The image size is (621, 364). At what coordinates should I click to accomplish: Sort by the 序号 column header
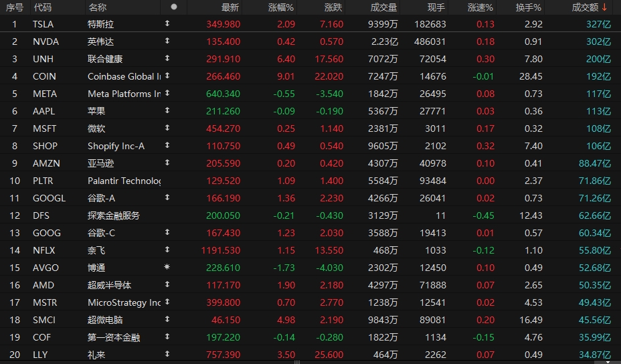coord(14,7)
